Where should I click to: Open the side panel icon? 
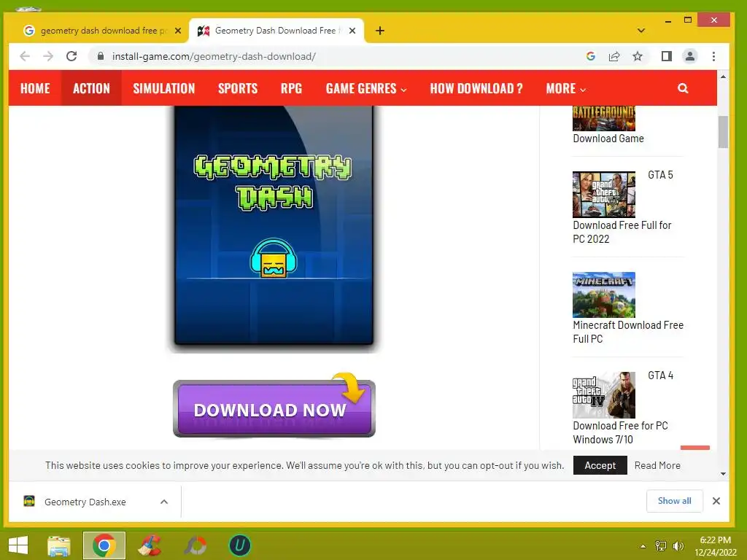[x=667, y=57]
